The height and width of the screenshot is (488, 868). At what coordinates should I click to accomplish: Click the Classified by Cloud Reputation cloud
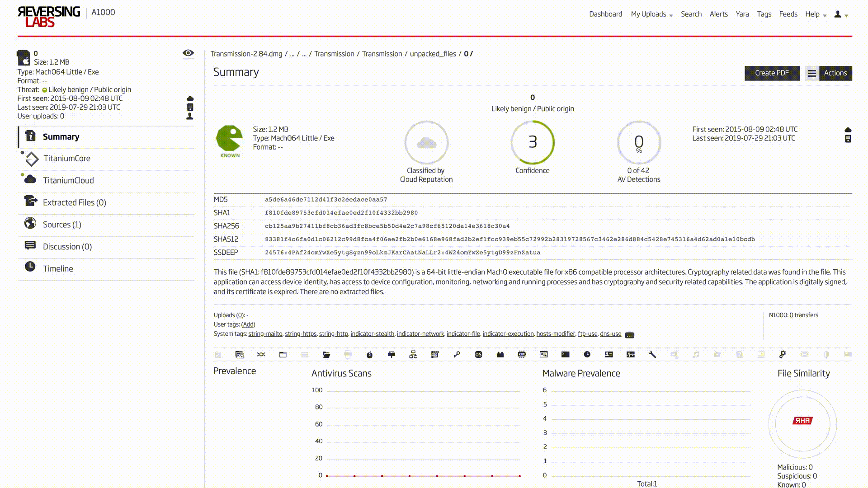click(x=426, y=142)
